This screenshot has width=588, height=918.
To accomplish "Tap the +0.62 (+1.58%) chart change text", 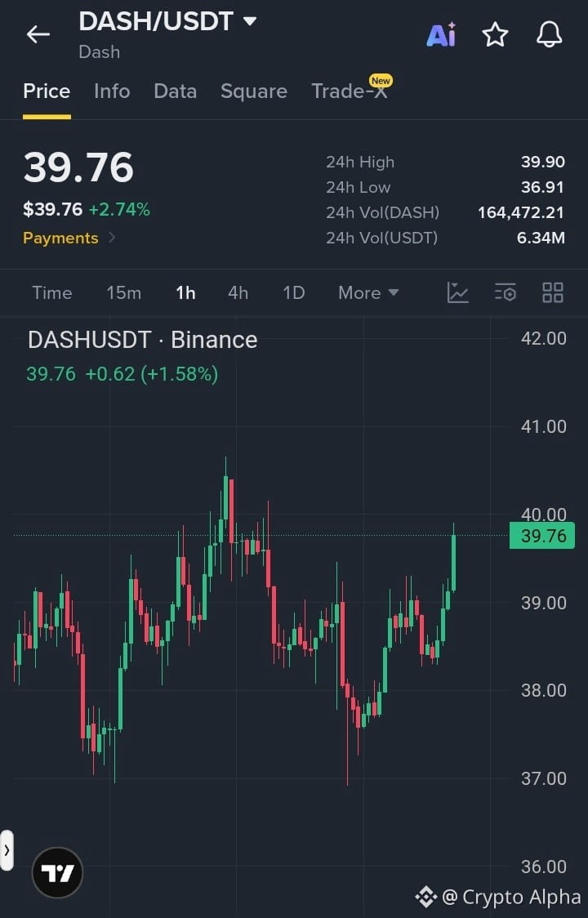I will pos(152,373).
